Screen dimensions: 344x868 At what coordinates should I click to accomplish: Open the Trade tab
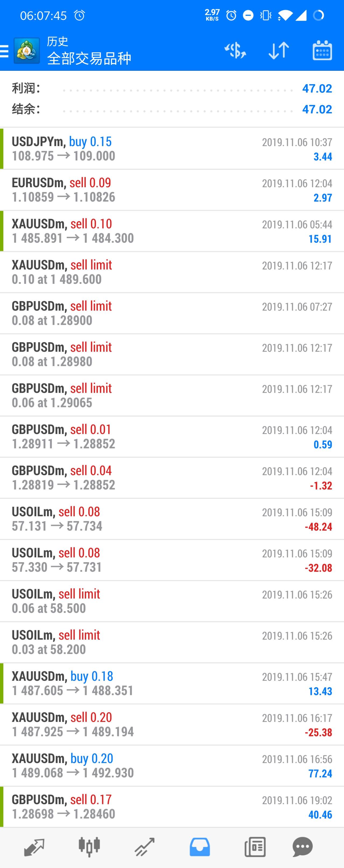click(x=144, y=847)
